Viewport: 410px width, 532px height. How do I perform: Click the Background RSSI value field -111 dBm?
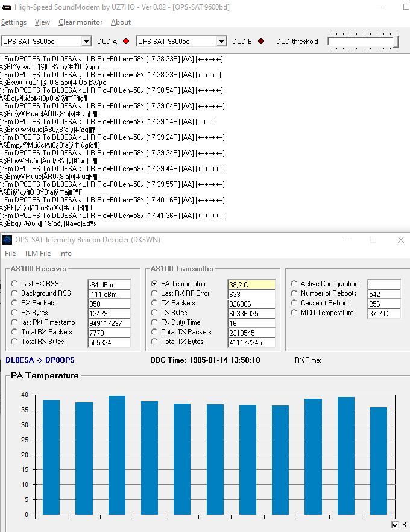(109, 294)
